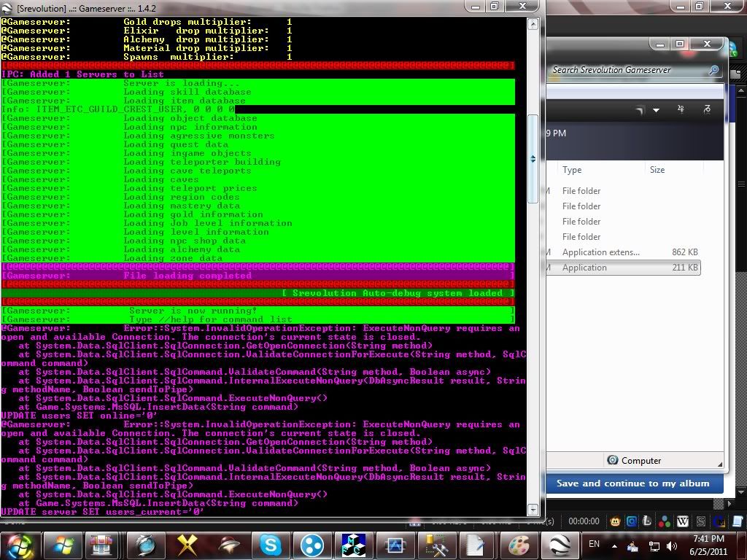
Task: Launch the Windows flag taskbar icon
Action: coord(62,545)
